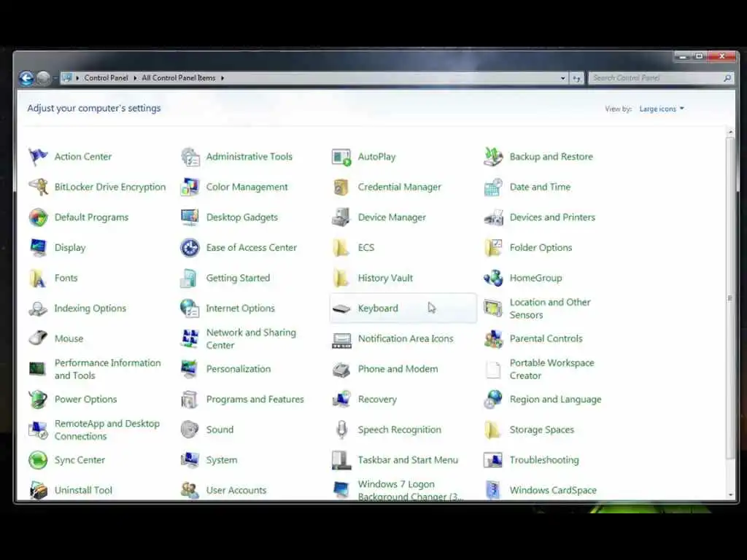747x560 pixels.
Task: Open the HomeGroup icon
Action: pos(493,278)
